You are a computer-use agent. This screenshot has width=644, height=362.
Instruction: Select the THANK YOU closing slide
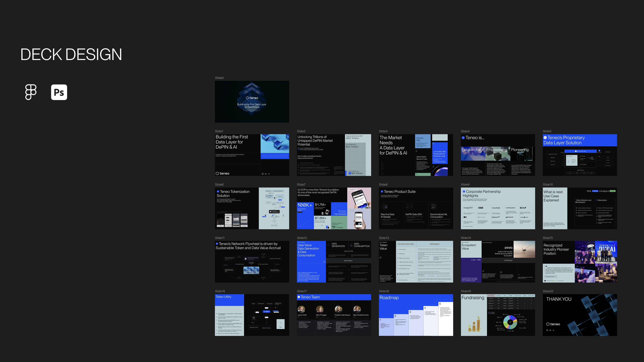coord(580,315)
